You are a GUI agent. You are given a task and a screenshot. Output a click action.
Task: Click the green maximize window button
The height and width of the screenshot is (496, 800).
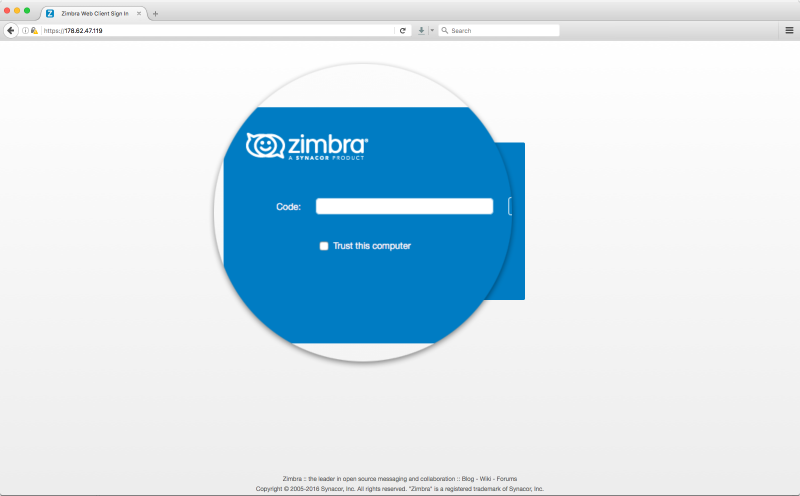pyautogui.click(x=27, y=10)
